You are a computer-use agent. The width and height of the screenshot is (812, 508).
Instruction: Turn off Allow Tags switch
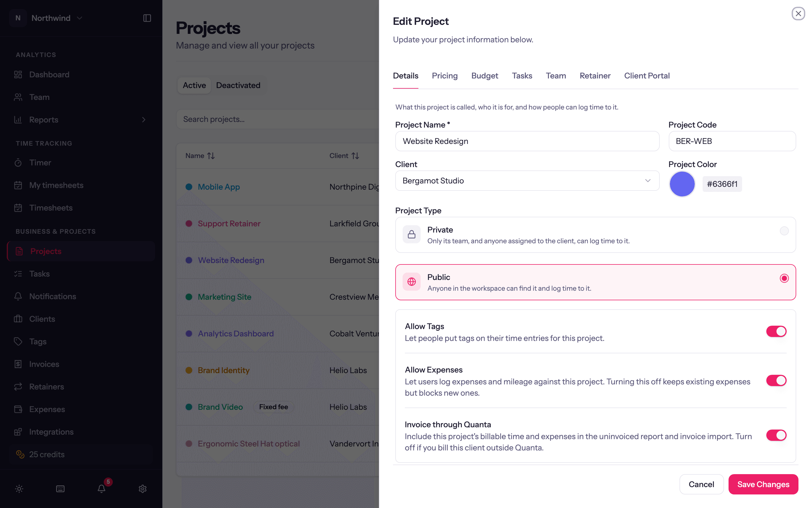776,331
